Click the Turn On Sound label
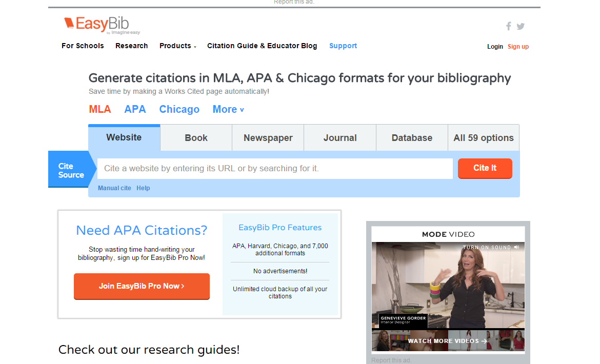This screenshot has height=364, width=600. pos(487,248)
